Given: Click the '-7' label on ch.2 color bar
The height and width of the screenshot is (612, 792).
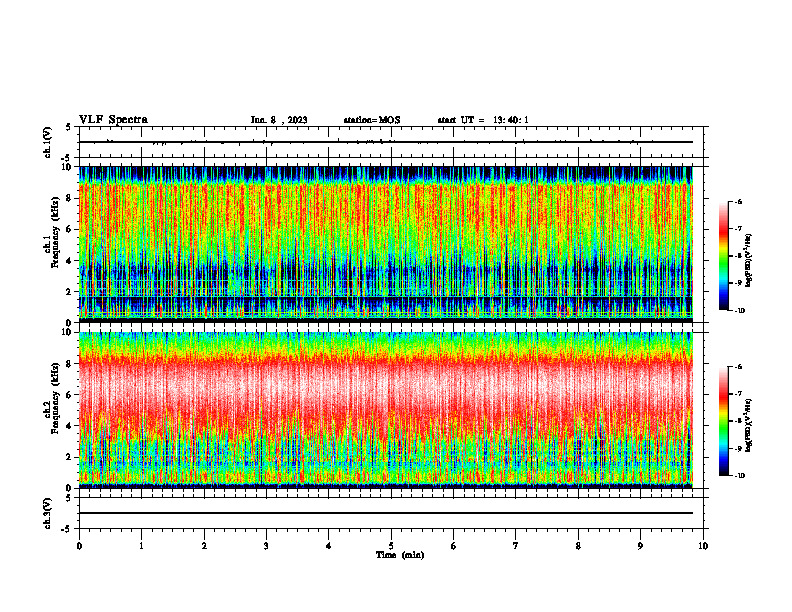Looking at the screenshot, I should (739, 394).
